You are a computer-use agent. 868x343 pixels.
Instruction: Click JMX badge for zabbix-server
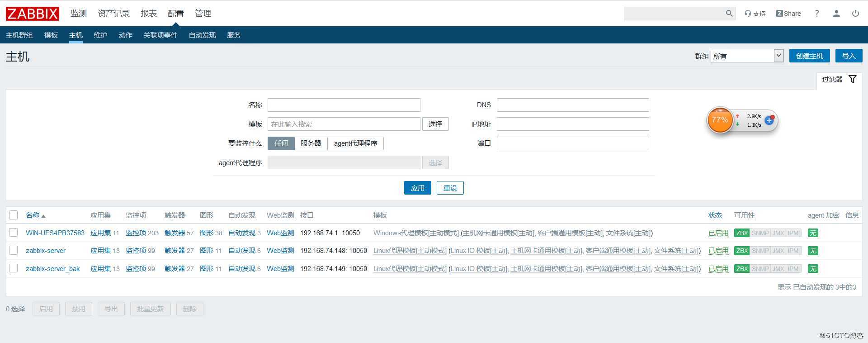point(778,251)
